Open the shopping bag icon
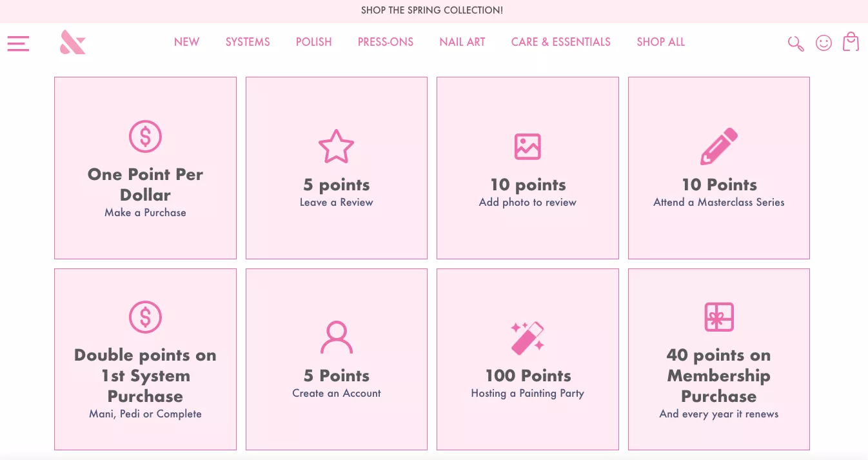868x460 pixels. coord(851,42)
